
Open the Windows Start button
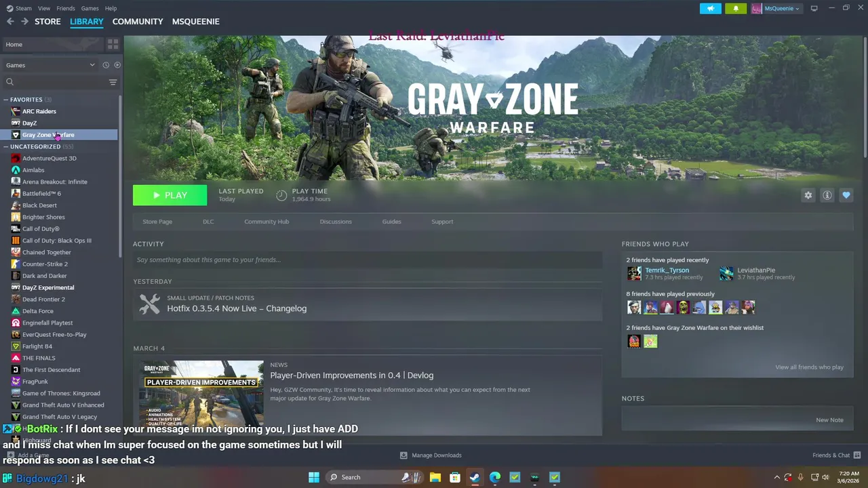tap(314, 477)
